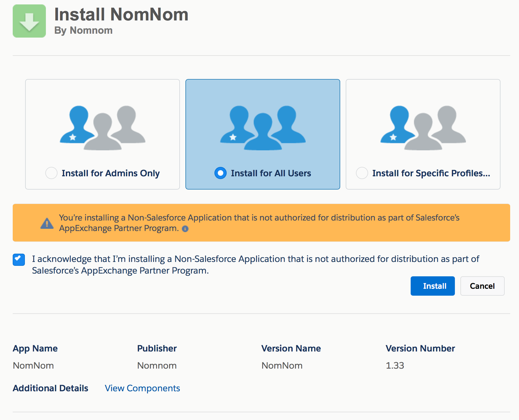
Task: Click the 1.33 version number value
Action: [x=395, y=366]
